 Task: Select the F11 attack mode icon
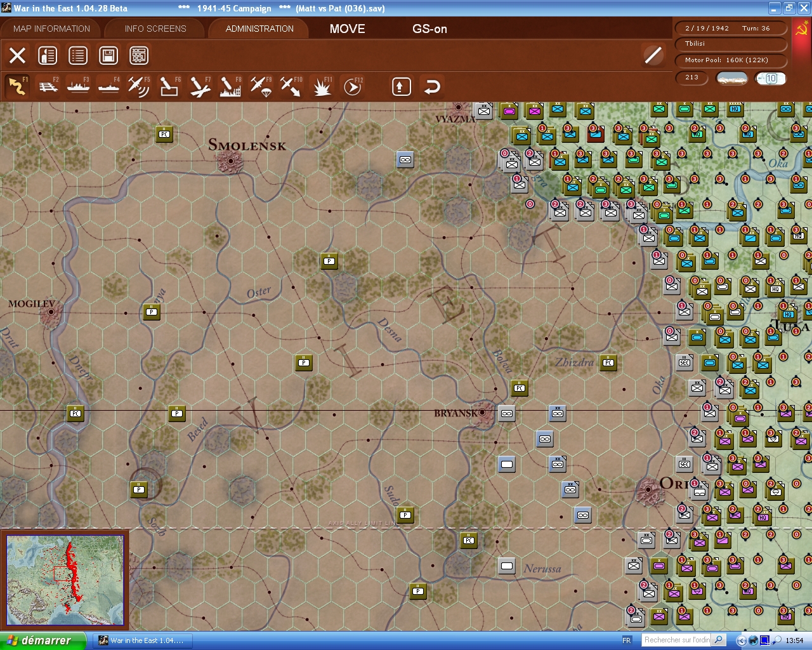coord(322,86)
